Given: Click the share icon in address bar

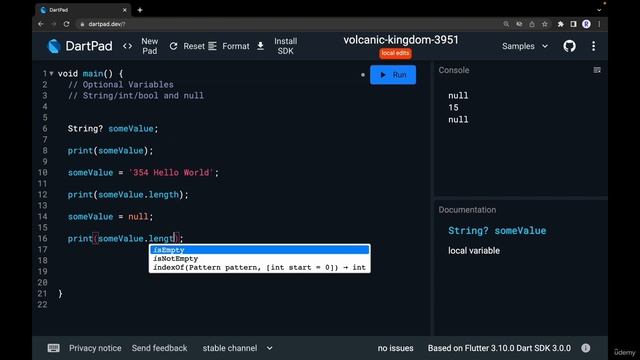Looking at the screenshot, I should point(532,24).
